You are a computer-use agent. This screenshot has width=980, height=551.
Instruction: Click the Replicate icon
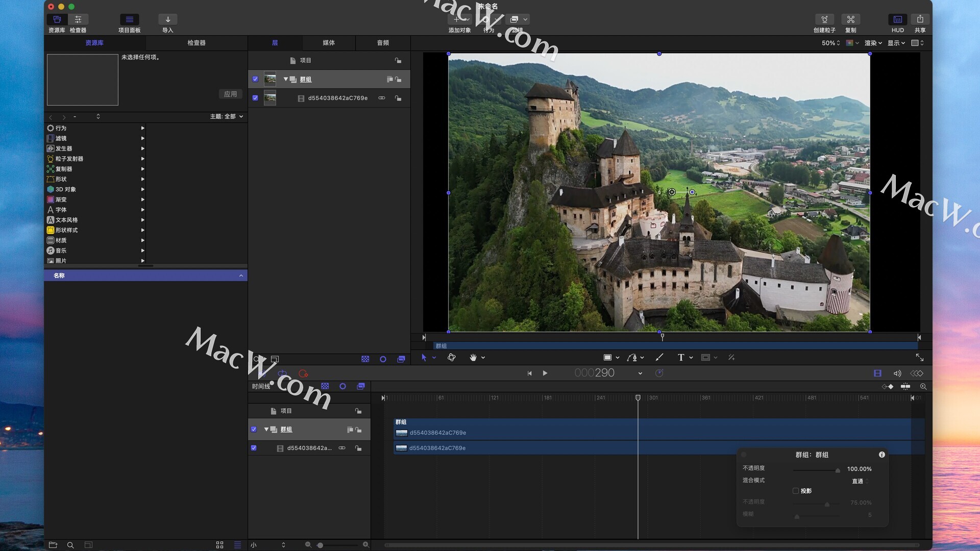point(850,19)
